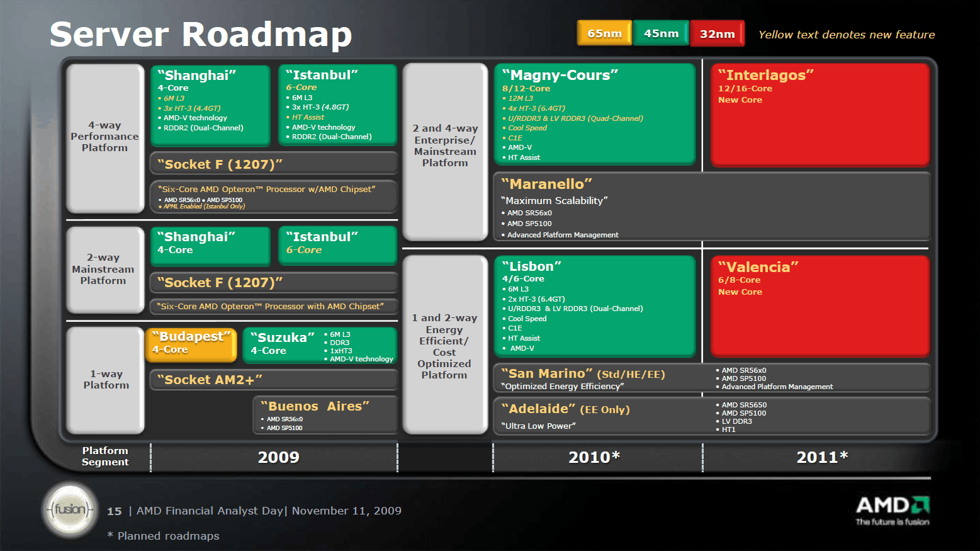The height and width of the screenshot is (551, 980).
Task: Click the "San Marino" heading
Action: click(x=547, y=373)
